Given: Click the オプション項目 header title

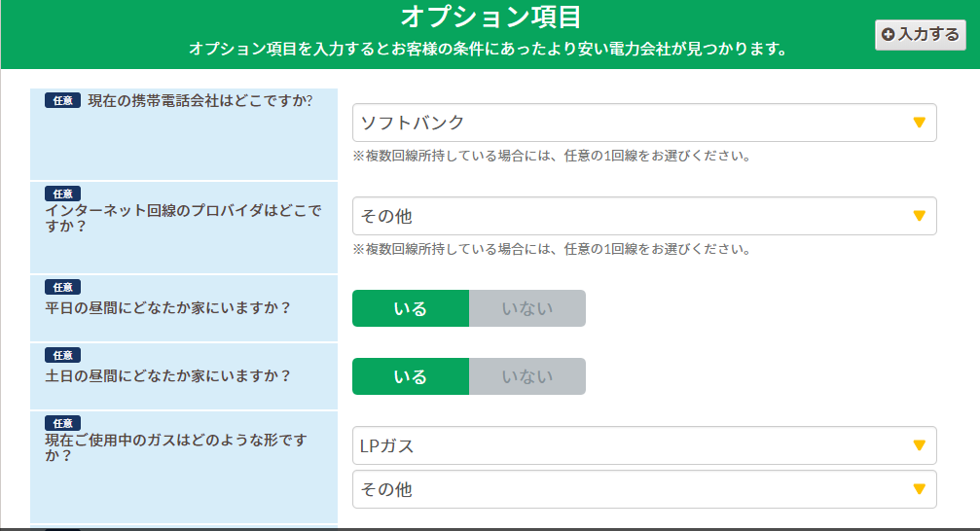Looking at the screenshot, I should coord(490,17).
